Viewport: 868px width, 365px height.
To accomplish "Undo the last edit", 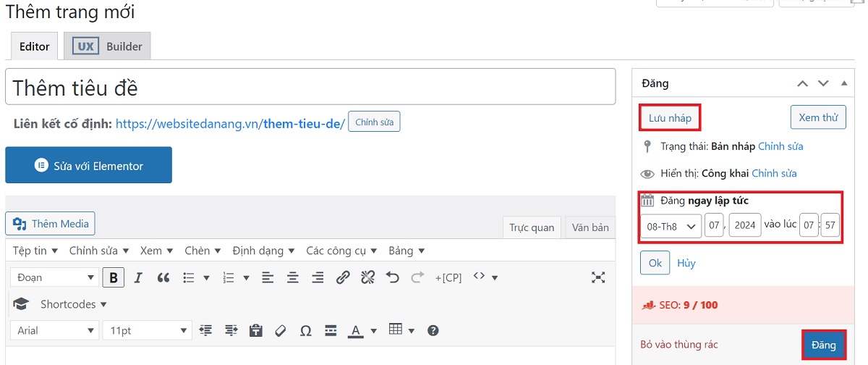I will 393,277.
